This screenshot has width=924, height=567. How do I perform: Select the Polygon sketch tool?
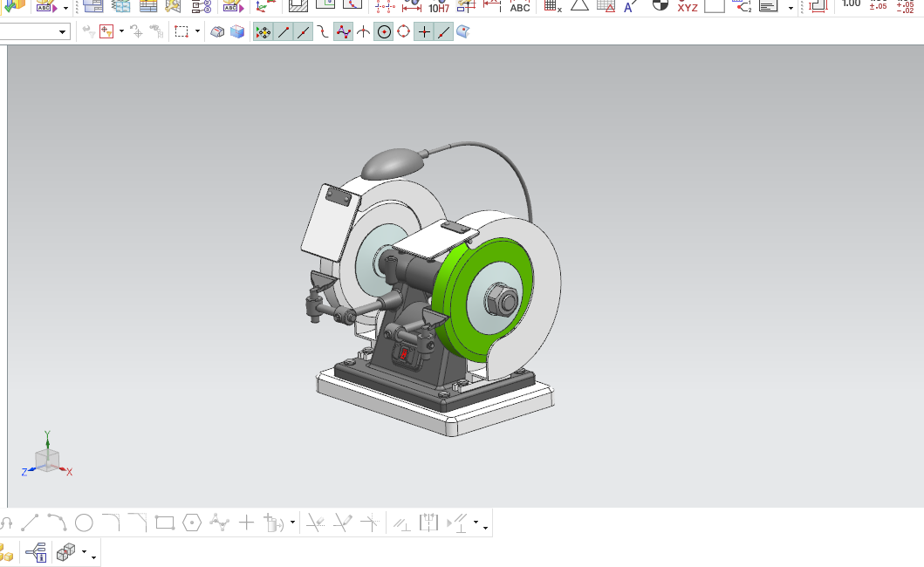pos(191,523)
